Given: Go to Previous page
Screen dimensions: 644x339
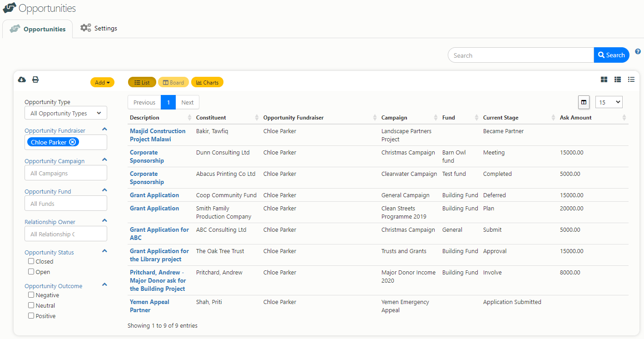Looking at the screenshot, I should (x=144, y=102).
